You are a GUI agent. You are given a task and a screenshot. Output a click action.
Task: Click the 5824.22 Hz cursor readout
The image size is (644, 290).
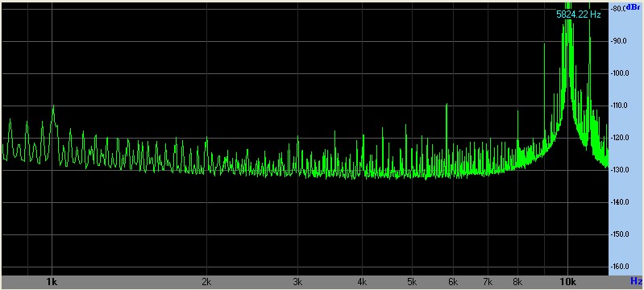click(578, 14)
